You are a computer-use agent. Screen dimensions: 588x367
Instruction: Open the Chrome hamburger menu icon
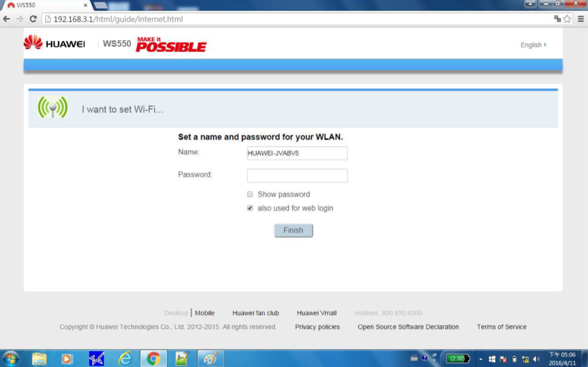pos(581,19)
